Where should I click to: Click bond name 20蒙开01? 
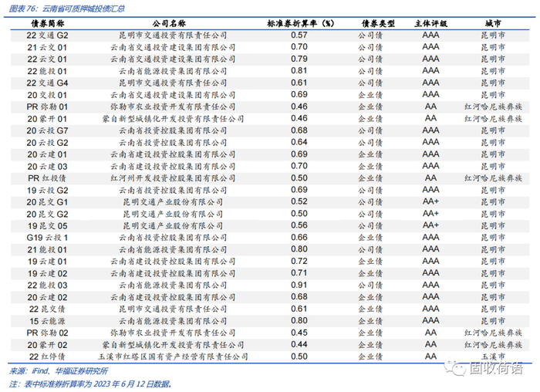(48, 119)
